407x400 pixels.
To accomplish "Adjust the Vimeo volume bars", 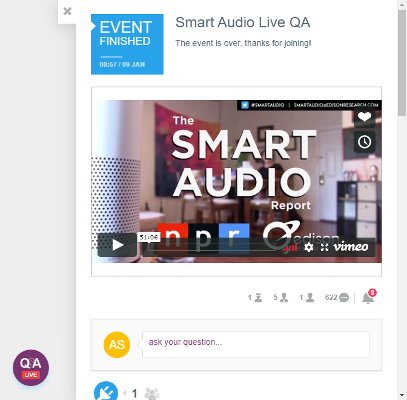I will [290, 248].
